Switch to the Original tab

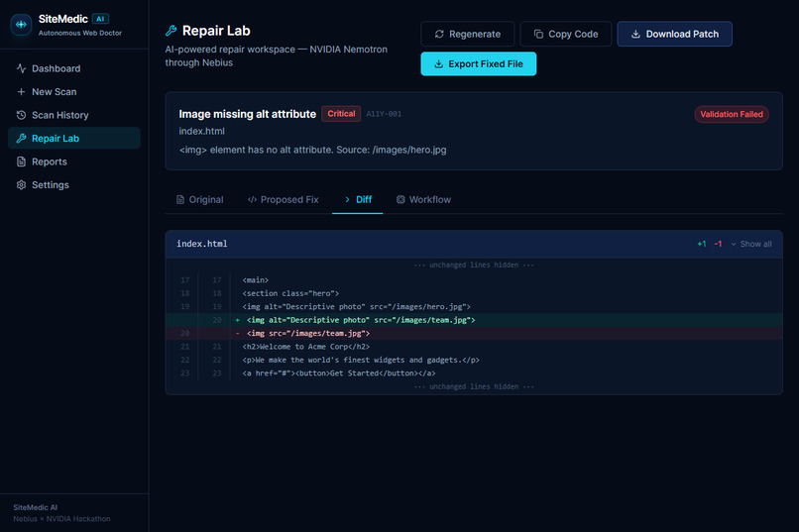point(200,199)
